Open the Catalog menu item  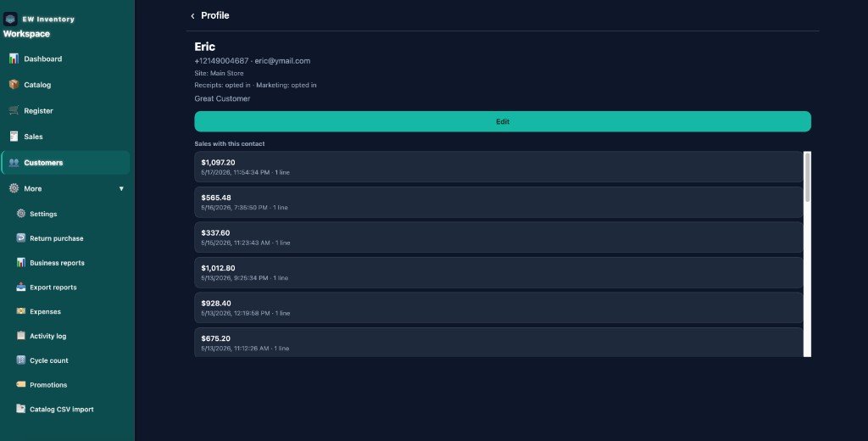tap(65, 85)
